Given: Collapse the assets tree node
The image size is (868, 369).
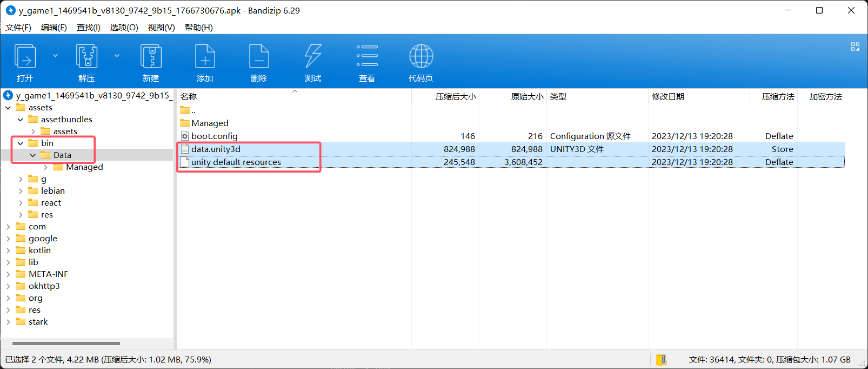Looking at the screenshot, I should click(x=8, y=108).
